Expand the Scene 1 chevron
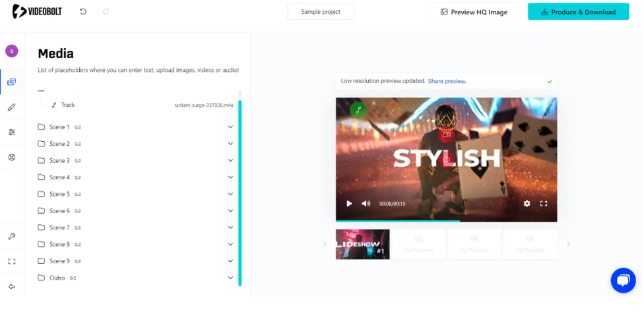Screen dimensions: 644x312 (x=230, y=127)
